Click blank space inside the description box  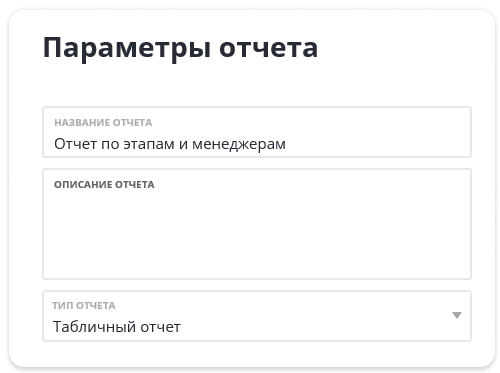[x=257, y=233]
